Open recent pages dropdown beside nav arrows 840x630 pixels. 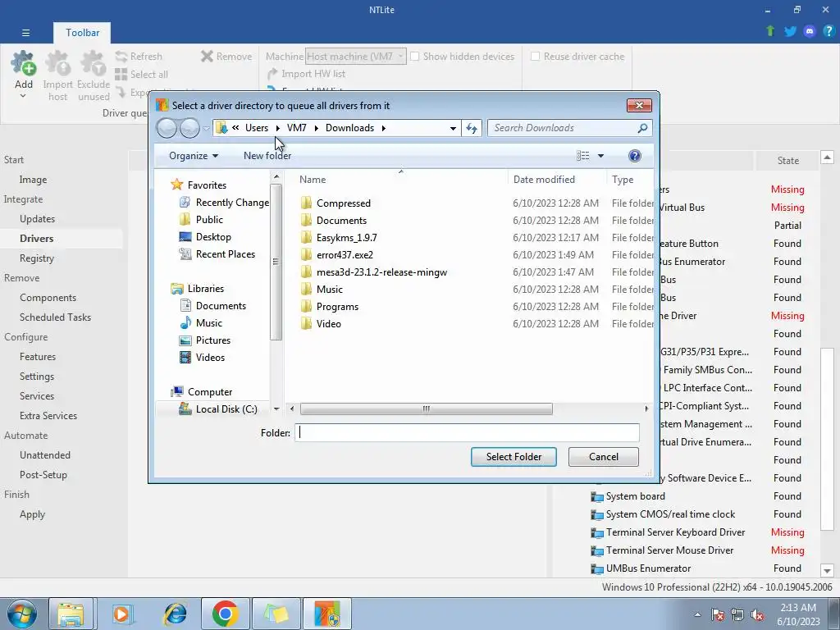pos(206,129)
